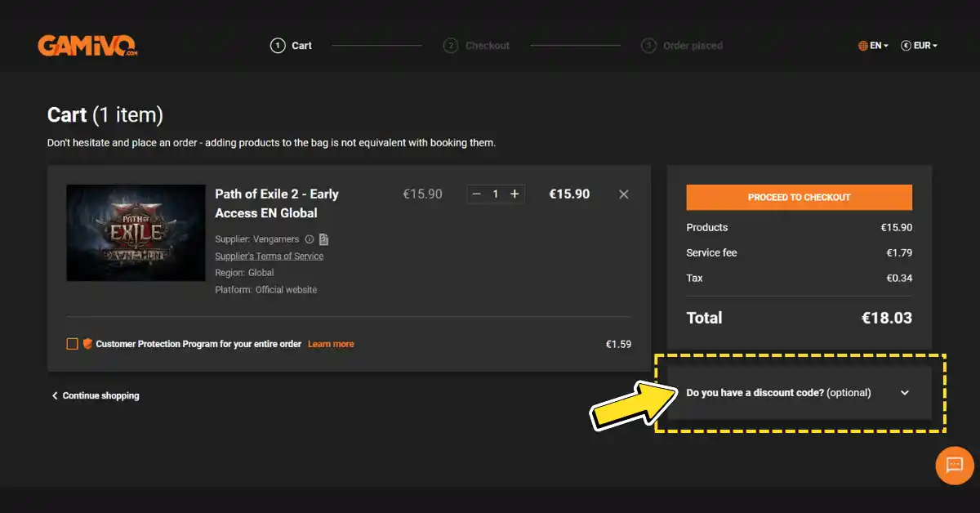The width and height of the screenshot is (980, 513).
Task: Go to the Checkout step
Action: coord(477,46)
